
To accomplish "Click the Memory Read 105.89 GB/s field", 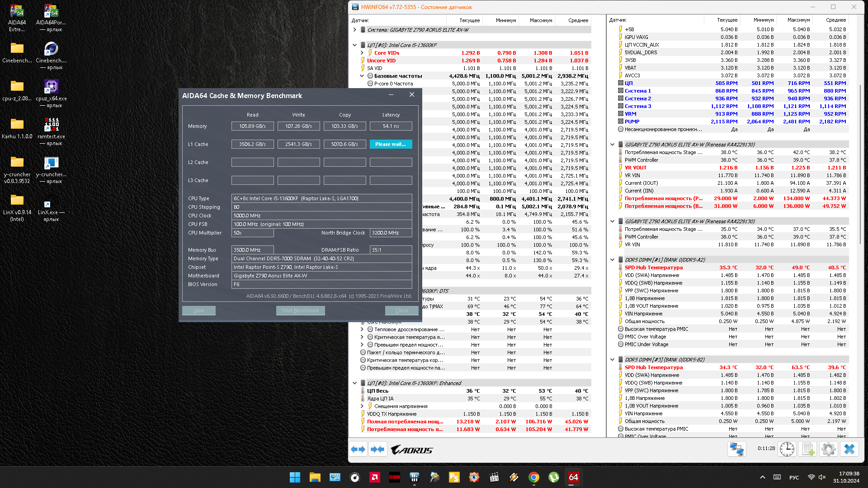I will 252,126.
